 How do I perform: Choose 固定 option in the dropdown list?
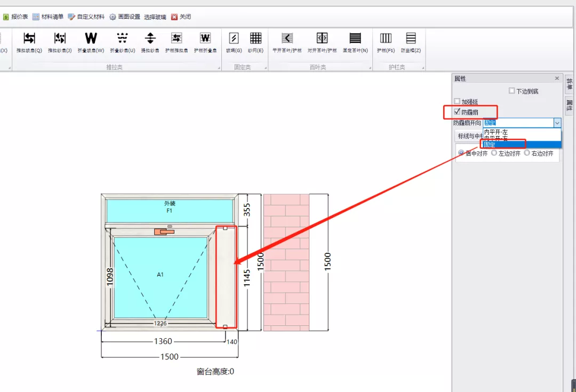click(490, 145)
